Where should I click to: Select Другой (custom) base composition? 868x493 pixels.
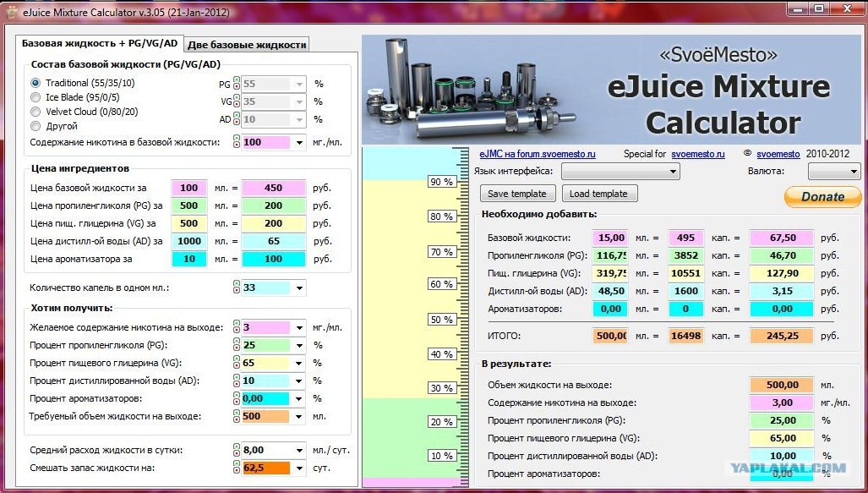[35, 126]
